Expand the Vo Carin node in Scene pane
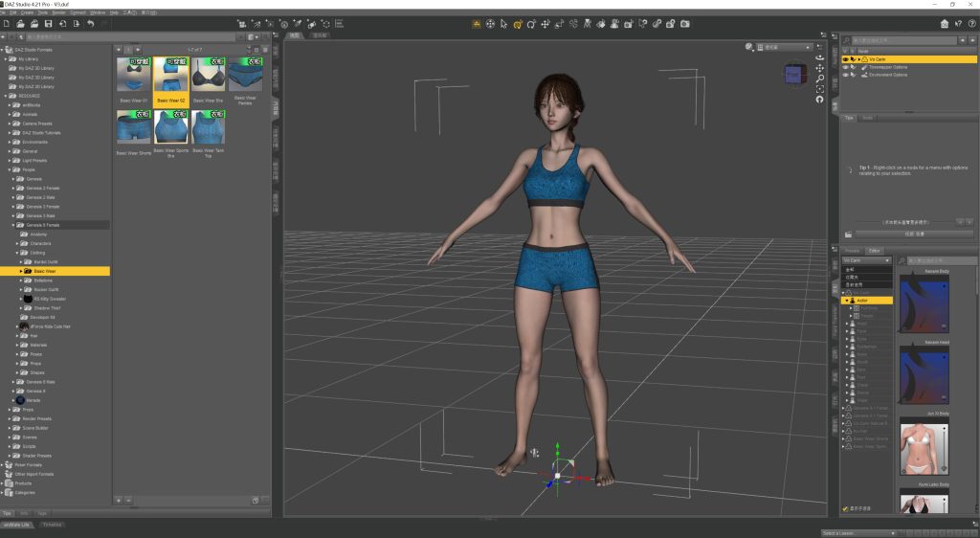The image size is (980, 538). (858, 59)
